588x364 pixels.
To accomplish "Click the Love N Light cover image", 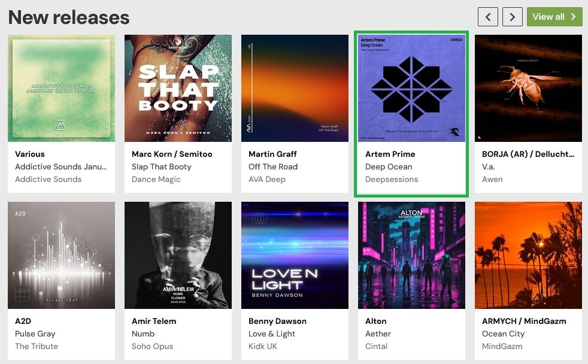I will (x=295, y=255).
